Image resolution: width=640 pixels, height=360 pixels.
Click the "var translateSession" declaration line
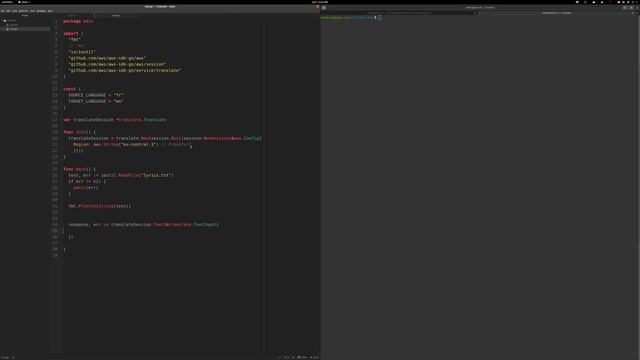[115, 120]
